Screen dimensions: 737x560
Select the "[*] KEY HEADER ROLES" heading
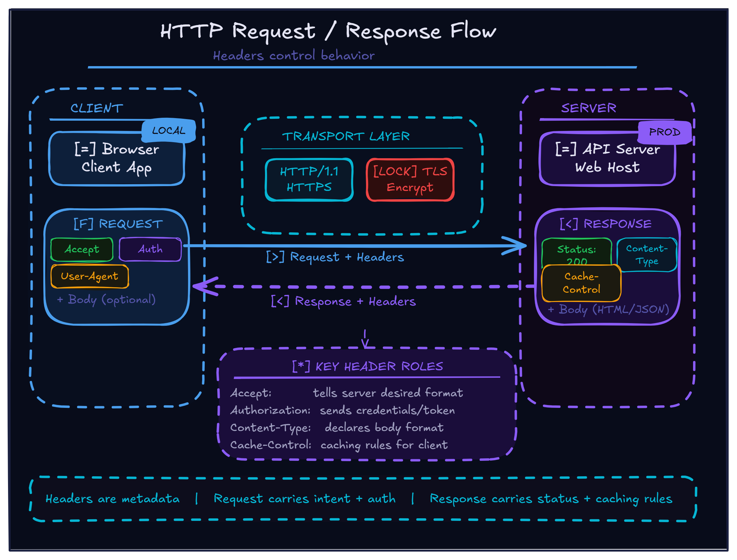(367, 366)
